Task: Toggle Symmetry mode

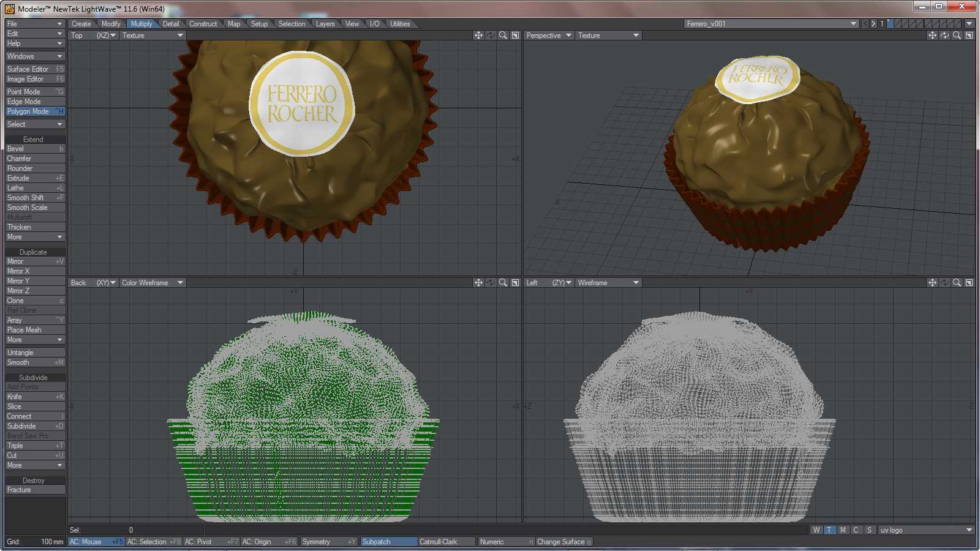Action: (x=328, y=542)
